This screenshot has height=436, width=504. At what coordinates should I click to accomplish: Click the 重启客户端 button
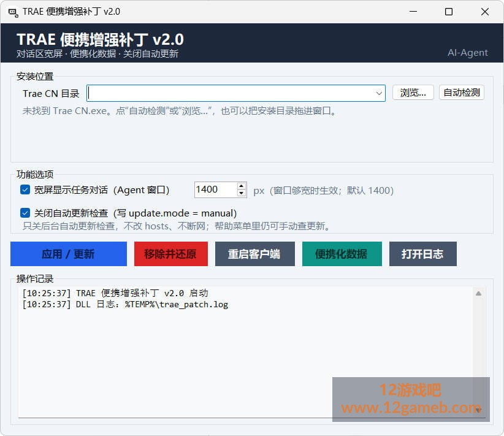(x=255, y=254)
